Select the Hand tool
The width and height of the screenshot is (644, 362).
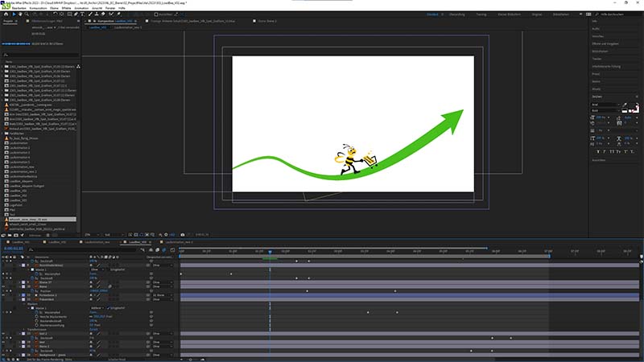pos(20,14)
